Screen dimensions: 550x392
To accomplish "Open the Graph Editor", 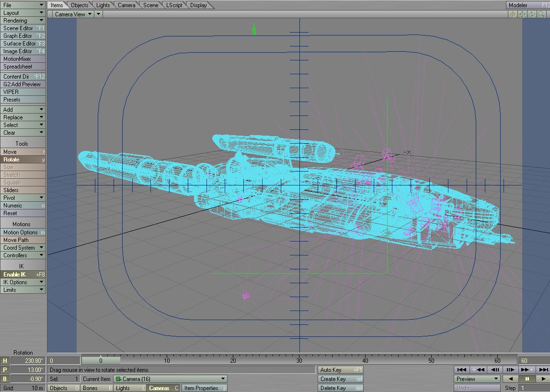I will [x=23, y=36].
